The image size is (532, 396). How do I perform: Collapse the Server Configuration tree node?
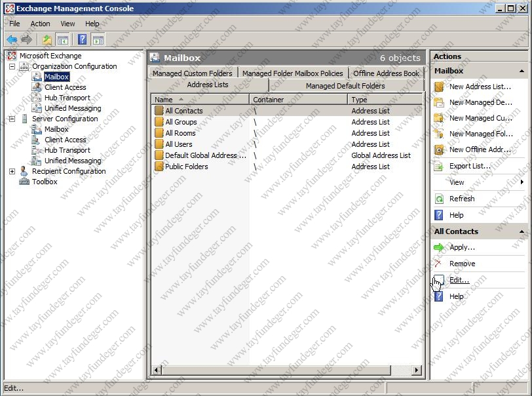pyautogui.click(x=12, y=119)
